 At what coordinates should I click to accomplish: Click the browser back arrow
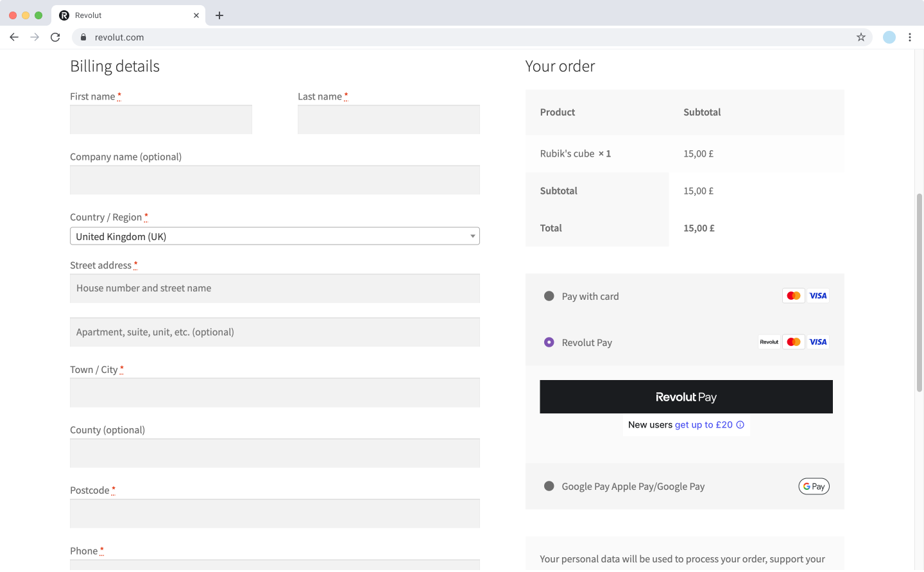point(14,37)
